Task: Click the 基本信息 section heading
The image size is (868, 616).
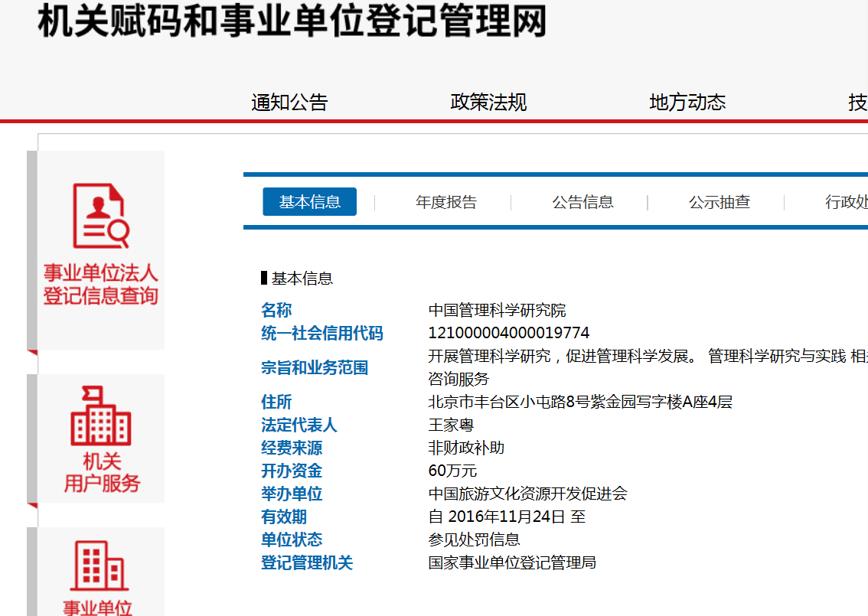Action: (302, 279)
